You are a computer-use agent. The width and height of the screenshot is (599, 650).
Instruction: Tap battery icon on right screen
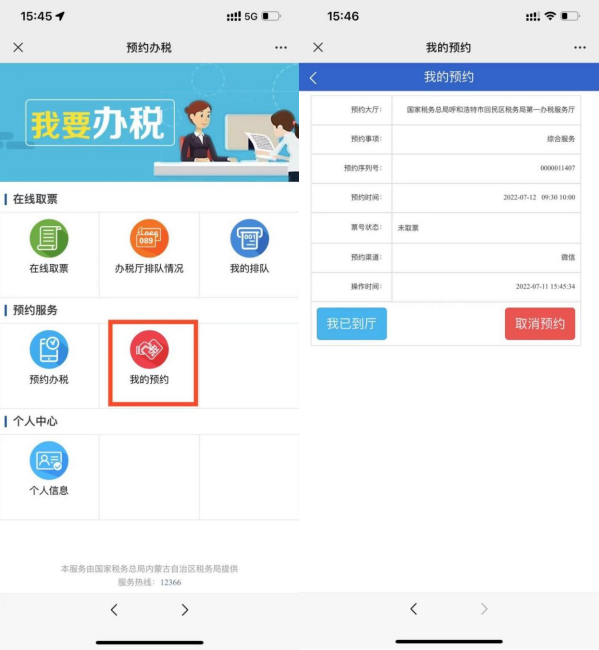coord(570,16)
